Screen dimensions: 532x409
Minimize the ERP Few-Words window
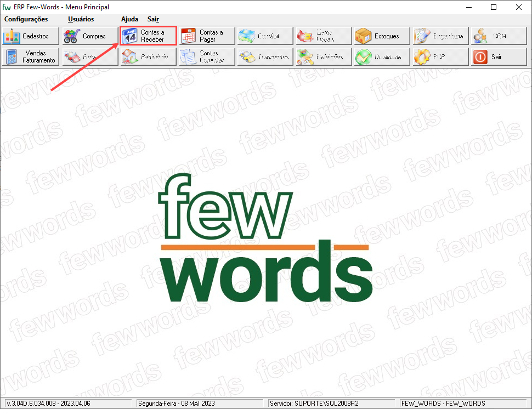tap(469, 7)
